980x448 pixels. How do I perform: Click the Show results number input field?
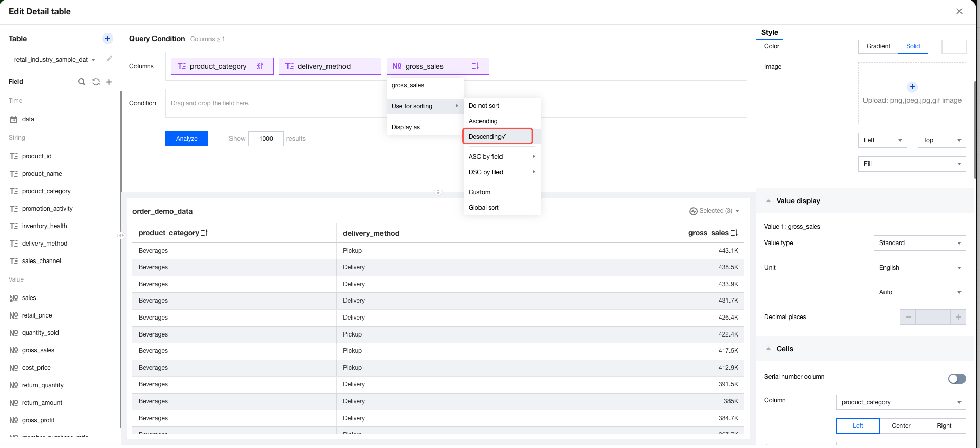point(266,139)
